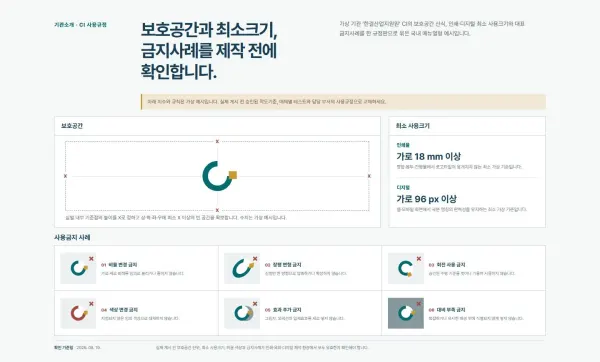Viewport: 600px width, 362px height.
Task: Click the red X on the case 01 thumbnail
Action: pyautogui.click(x=91, y=259)
